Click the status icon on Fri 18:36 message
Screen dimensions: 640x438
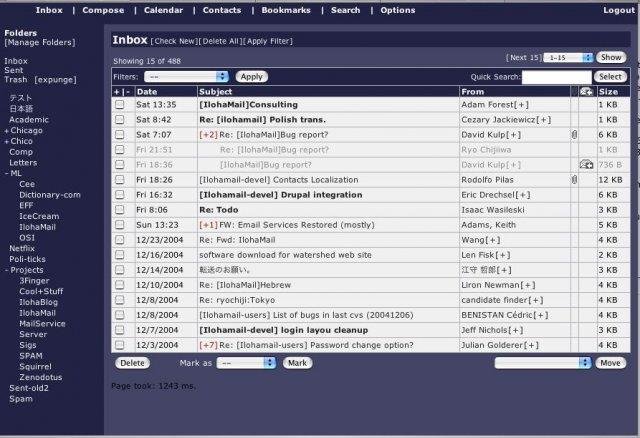[586, 165]
